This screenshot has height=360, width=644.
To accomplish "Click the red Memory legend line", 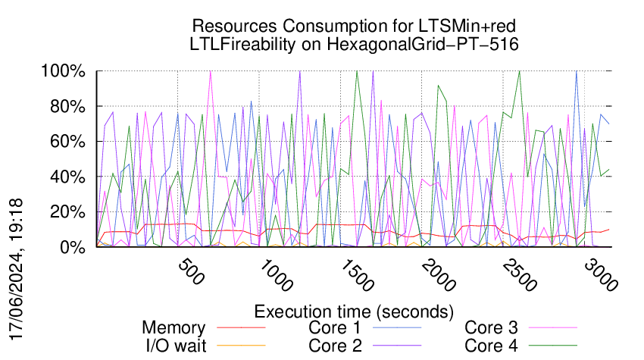I will (241, 327).
